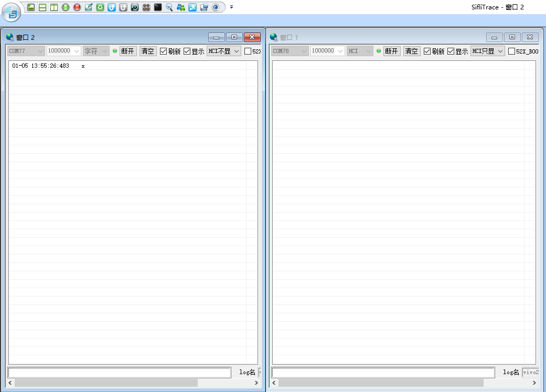
Task: Click the green circle toolbar icon
Action: [x=66, y=7]
